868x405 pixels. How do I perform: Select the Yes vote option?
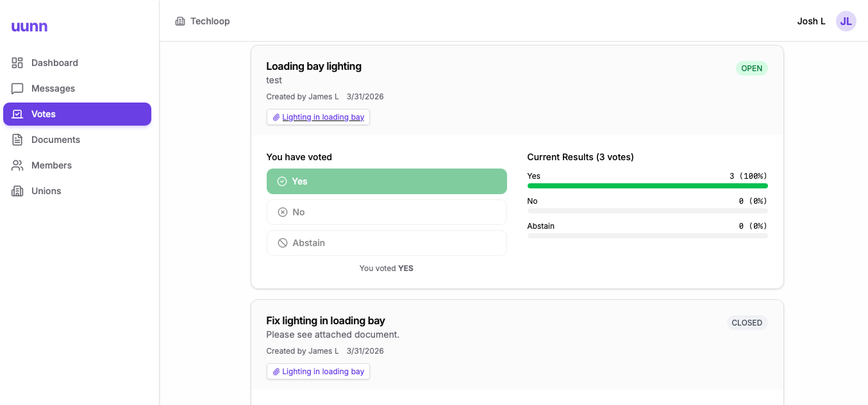387,181
